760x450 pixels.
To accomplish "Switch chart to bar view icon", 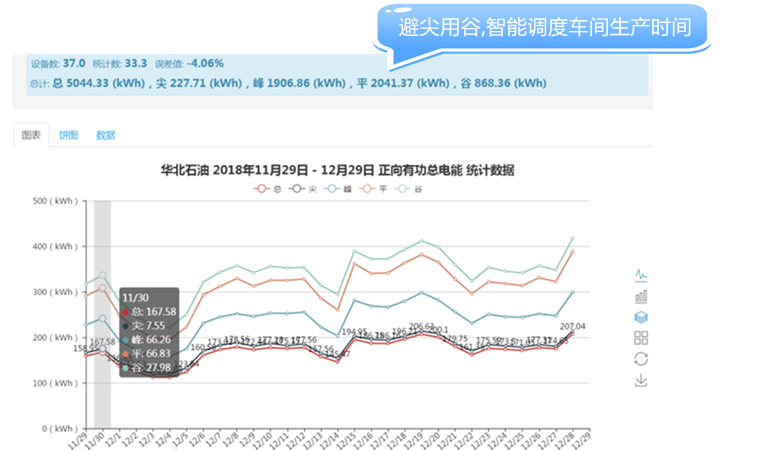I will [641, 296].
